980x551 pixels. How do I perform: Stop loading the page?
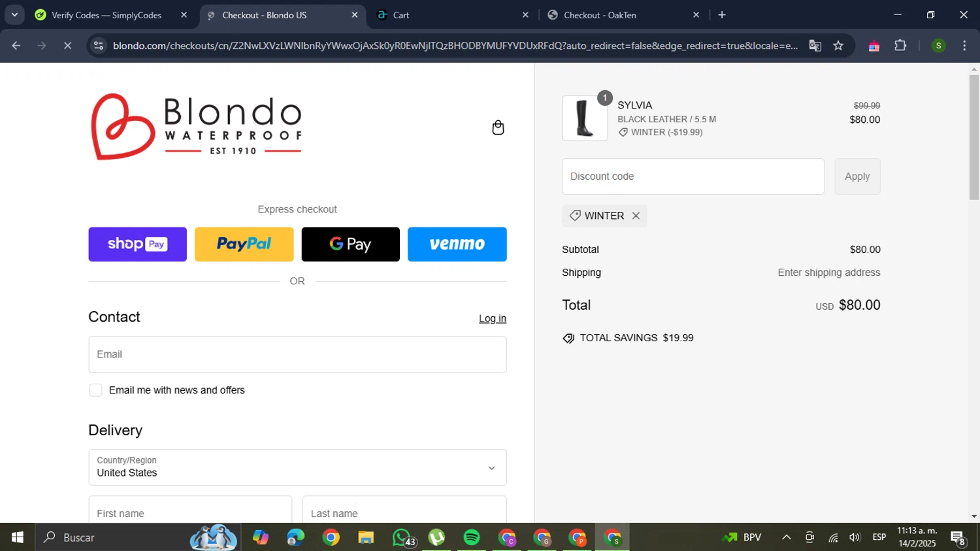(67, 46)
